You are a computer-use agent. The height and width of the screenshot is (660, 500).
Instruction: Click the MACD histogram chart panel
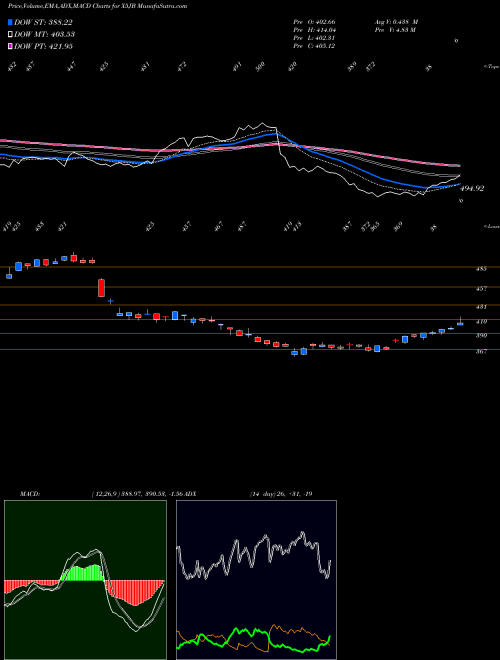pos(85,580)
